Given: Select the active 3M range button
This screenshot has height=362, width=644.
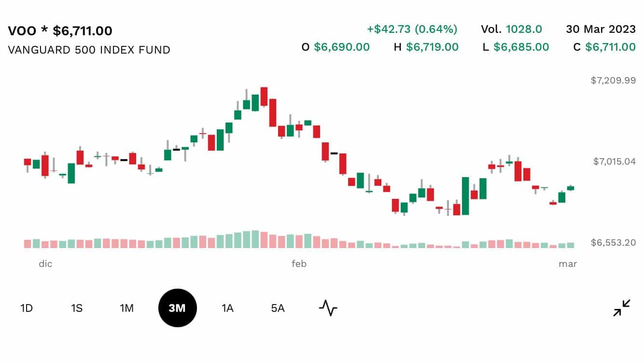Looking at the screenshot, I should tap(177, 308).
